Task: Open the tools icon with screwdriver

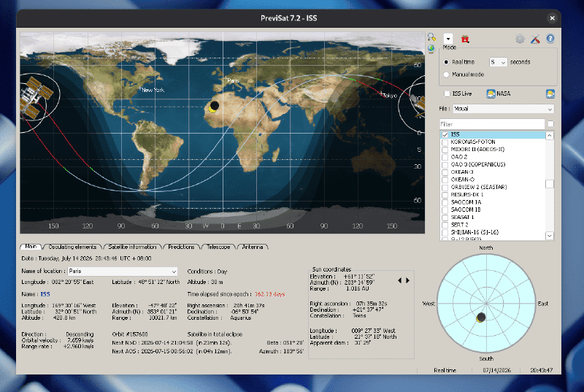Action: pos(535,39)
